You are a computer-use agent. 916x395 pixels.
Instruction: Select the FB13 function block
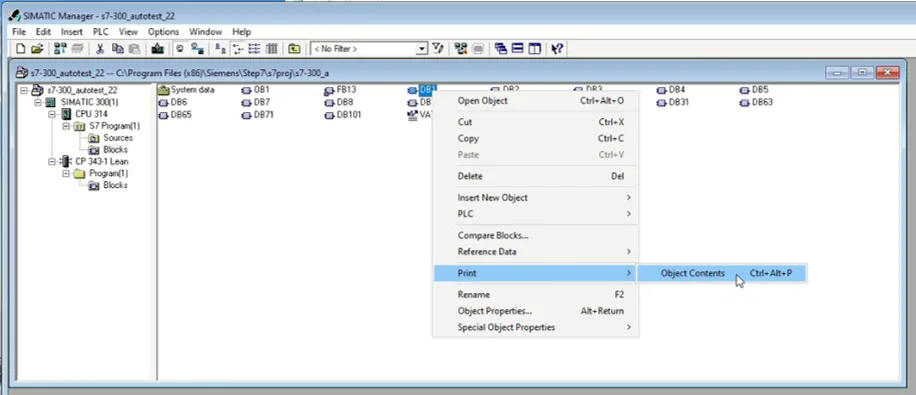(340, 90)
